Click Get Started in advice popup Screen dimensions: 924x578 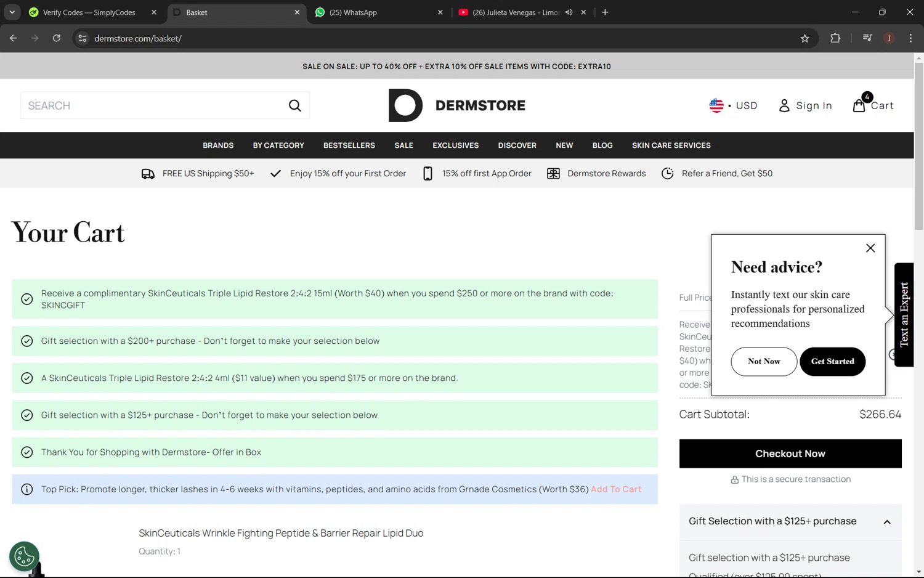(833, 362)
